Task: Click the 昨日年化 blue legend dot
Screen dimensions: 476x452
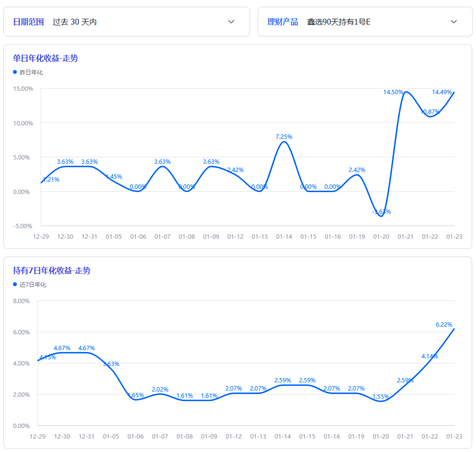Action: (x=15, y=72)
